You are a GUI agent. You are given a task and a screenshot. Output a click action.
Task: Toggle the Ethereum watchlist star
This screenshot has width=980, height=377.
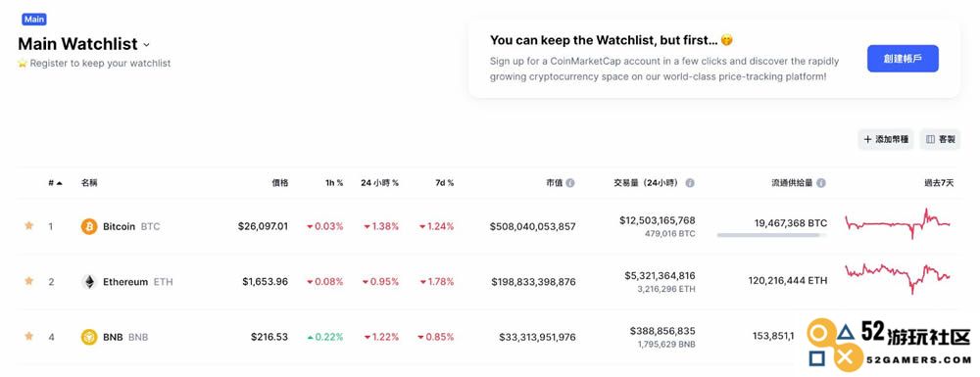click(x=28, y=281)
